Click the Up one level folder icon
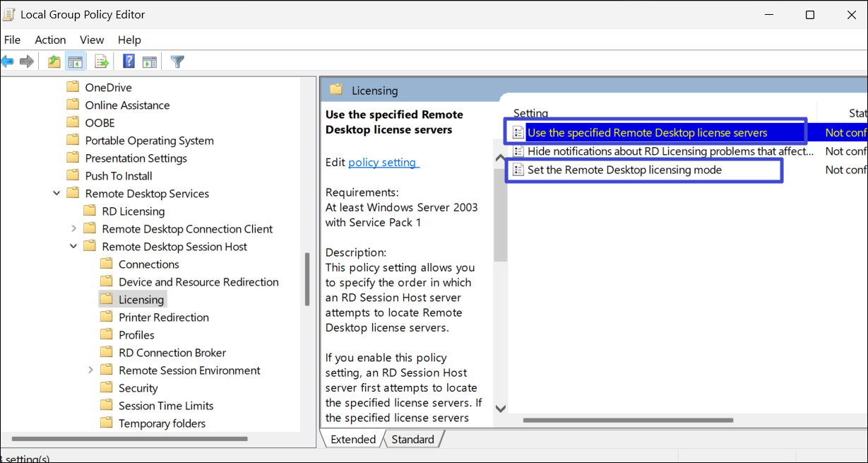This screenshot has height=463, width=868. tap(54, 61)
